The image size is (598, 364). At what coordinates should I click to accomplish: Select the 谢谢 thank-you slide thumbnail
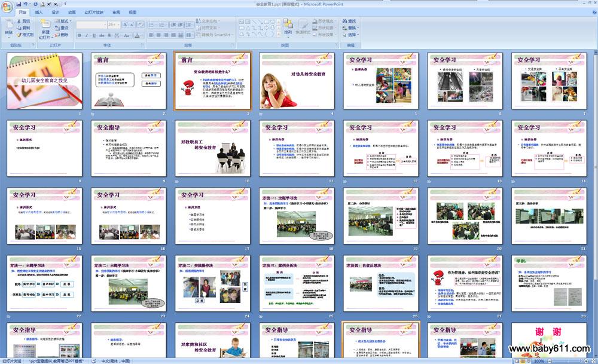point(549,340)
